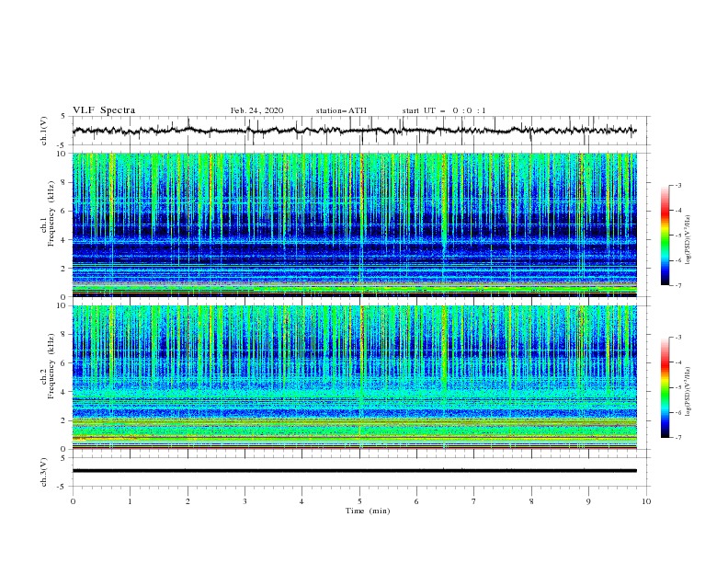Viewport: 728px width, 563px height.
Task: Click the "Time (min)" axis title
Action: click(x=368, y=511)
